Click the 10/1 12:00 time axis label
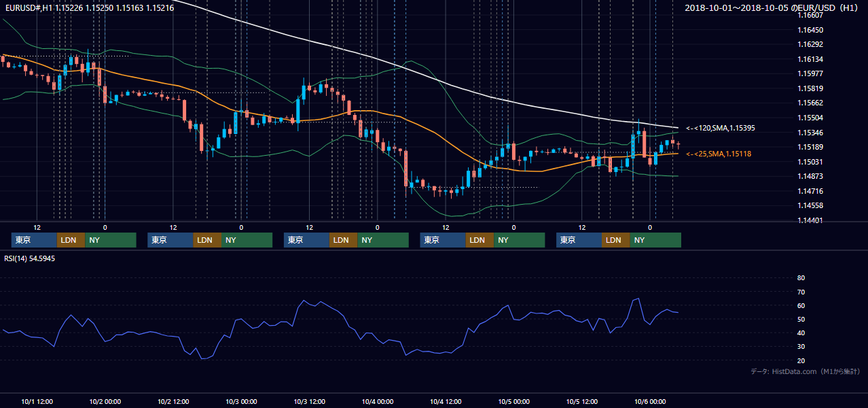The image size is (868, 408). [37, 401]
